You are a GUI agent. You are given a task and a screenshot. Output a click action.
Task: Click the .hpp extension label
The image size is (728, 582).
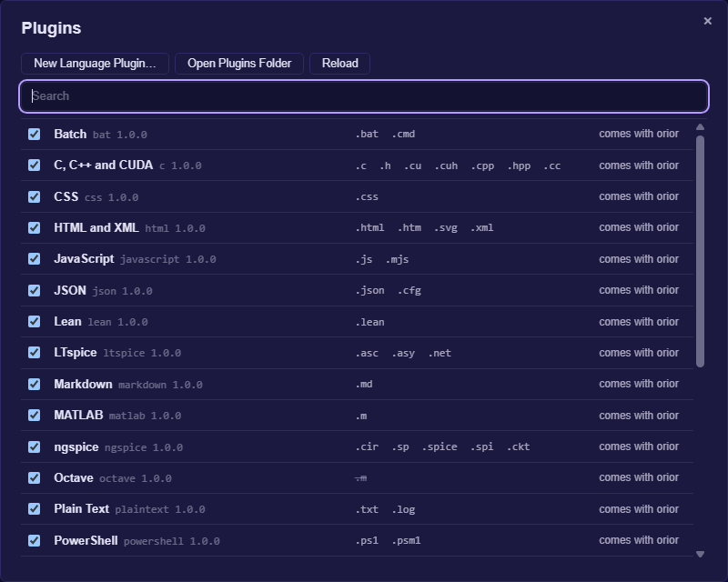[519, 166]
